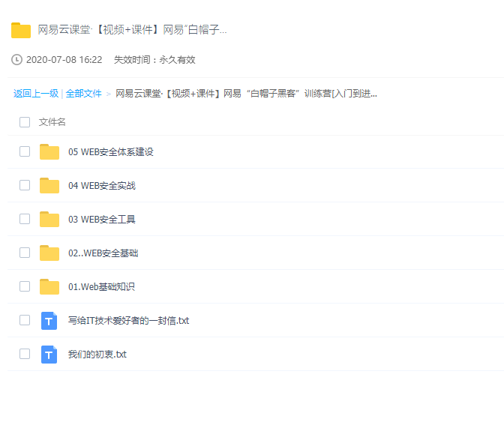
Task: Click the share title 网易云课堂·【视频+课件】网易“白帽子...
Action: point(132,30)
